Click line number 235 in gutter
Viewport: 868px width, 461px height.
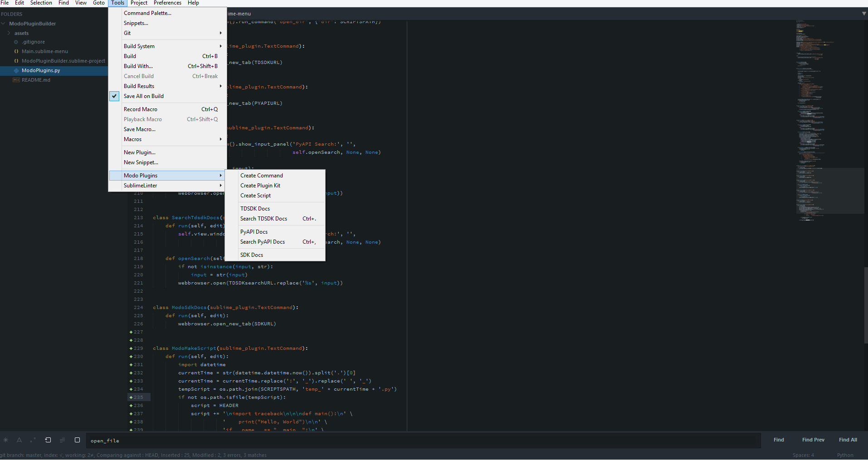pos(138,397)
